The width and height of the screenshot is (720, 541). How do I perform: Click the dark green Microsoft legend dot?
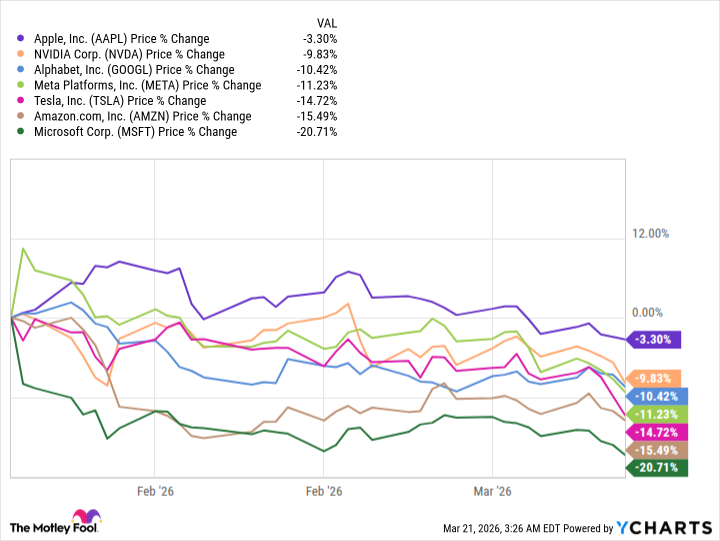pos(21,132)
